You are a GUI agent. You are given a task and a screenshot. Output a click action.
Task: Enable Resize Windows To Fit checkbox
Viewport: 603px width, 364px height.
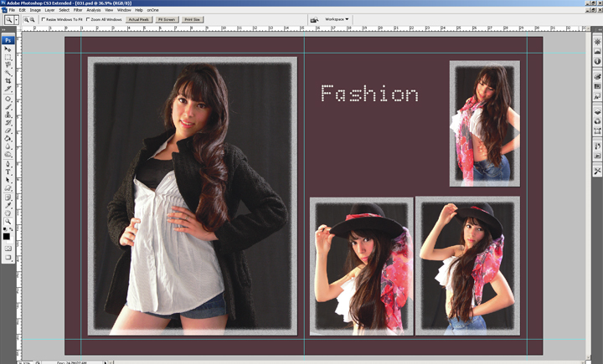44,18
